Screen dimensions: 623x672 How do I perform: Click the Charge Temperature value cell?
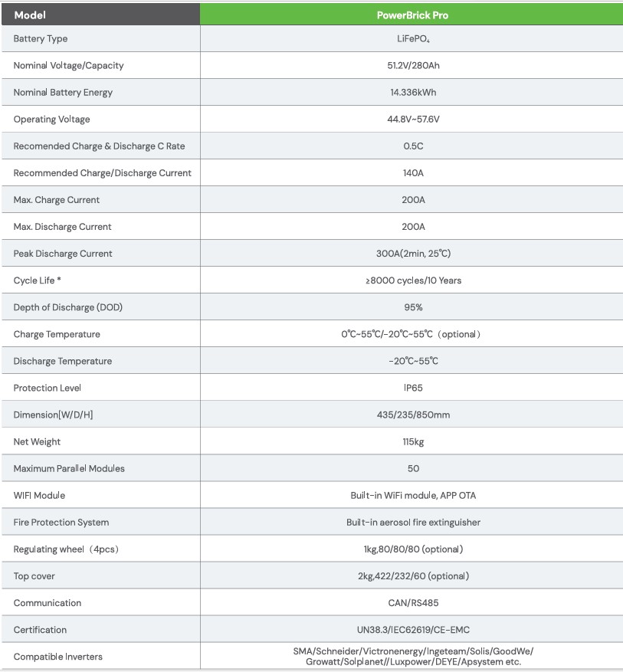(413, 334)
